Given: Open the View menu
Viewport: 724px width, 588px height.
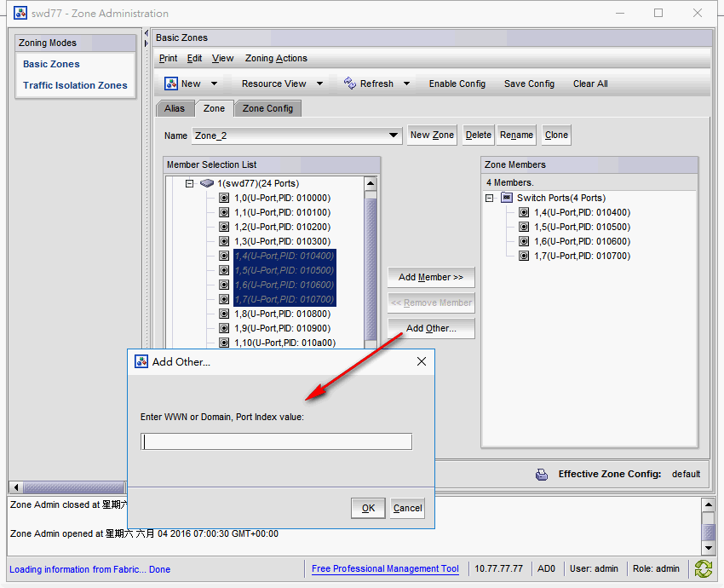Looking at the screenshot, I should point(222,58).
